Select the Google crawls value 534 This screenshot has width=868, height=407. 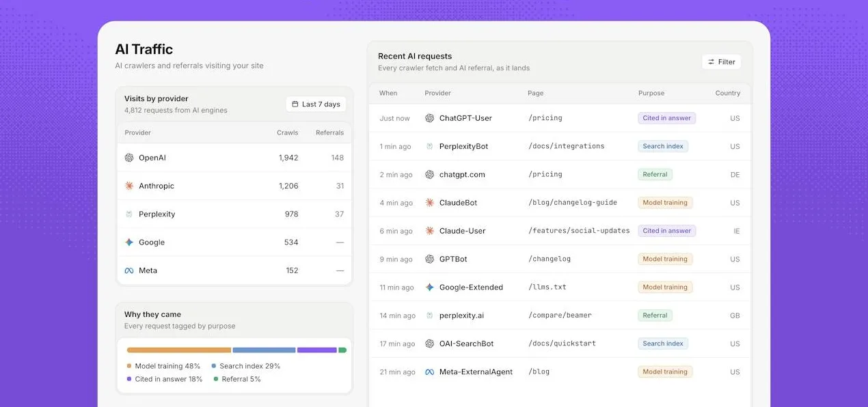292,242
